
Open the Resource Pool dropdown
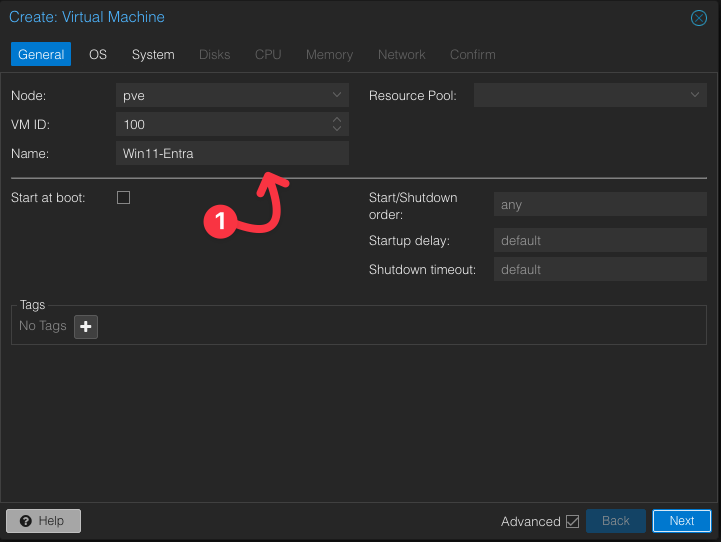(695, 95)
